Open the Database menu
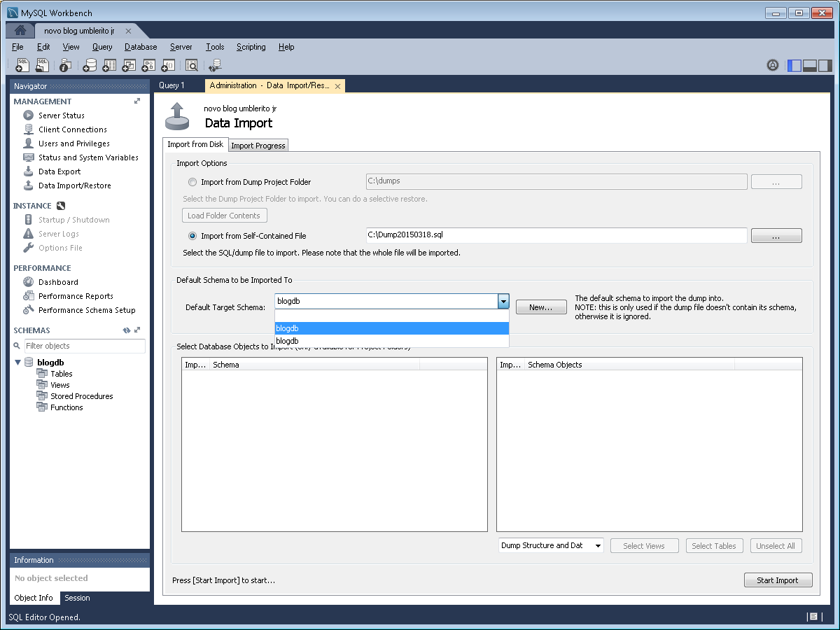The height and width of the screenshot is (630, 840). 140,47
